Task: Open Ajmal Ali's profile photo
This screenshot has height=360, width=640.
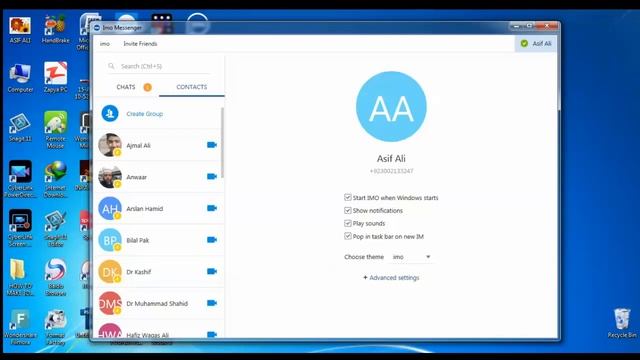Action: (110, 145)
